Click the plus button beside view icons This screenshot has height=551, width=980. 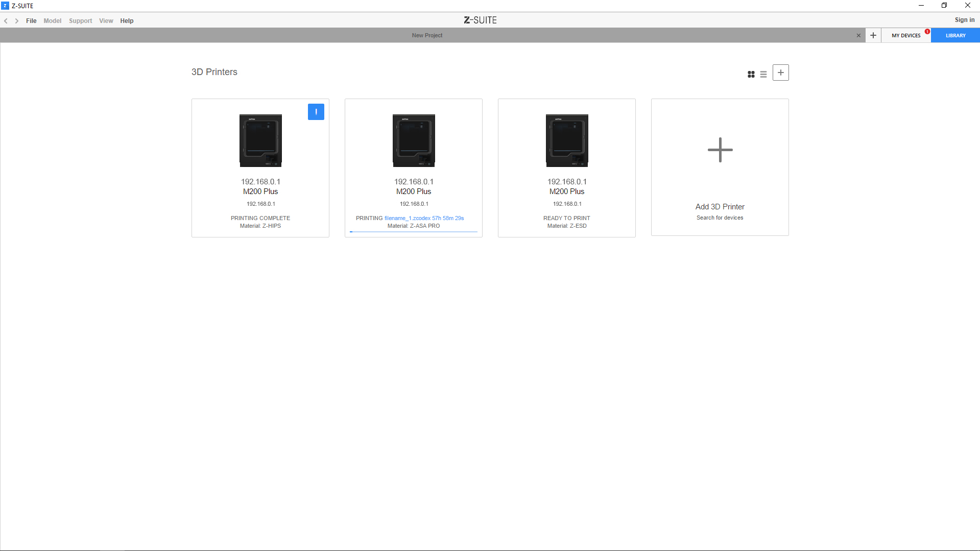pyautogui.click(x=780, y=73)
